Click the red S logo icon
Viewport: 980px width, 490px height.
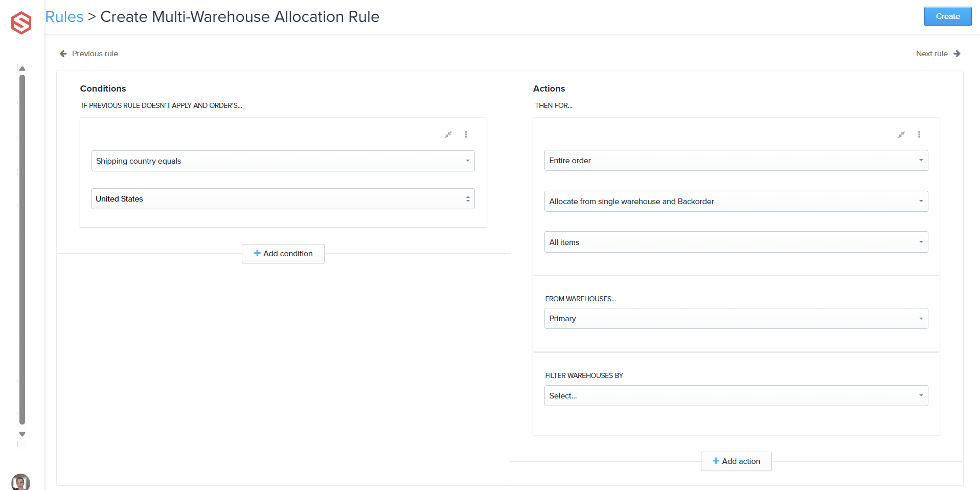[21, 23]
